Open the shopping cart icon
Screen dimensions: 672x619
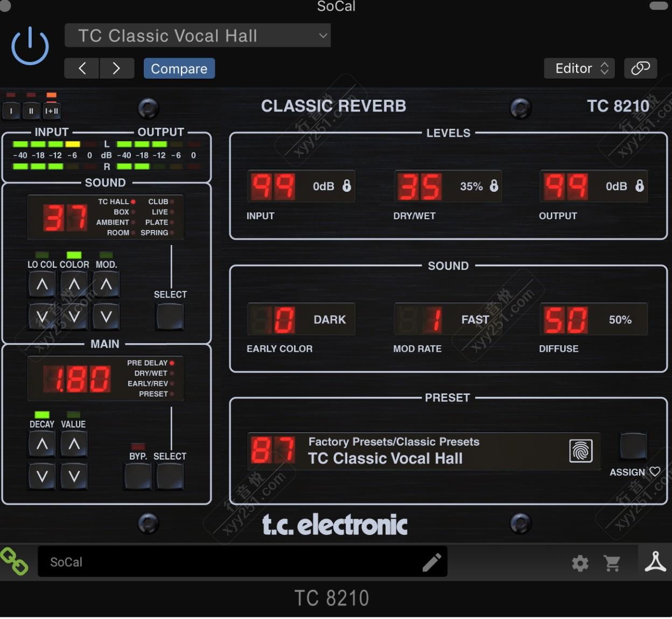[612, 564]
